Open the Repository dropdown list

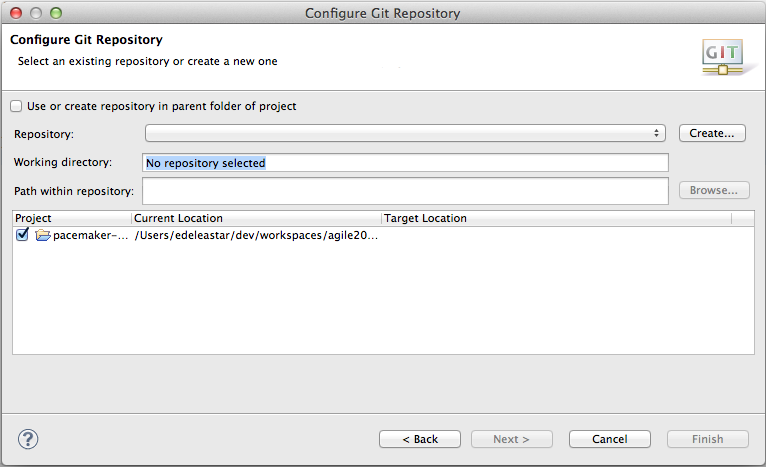pos(405,133)
